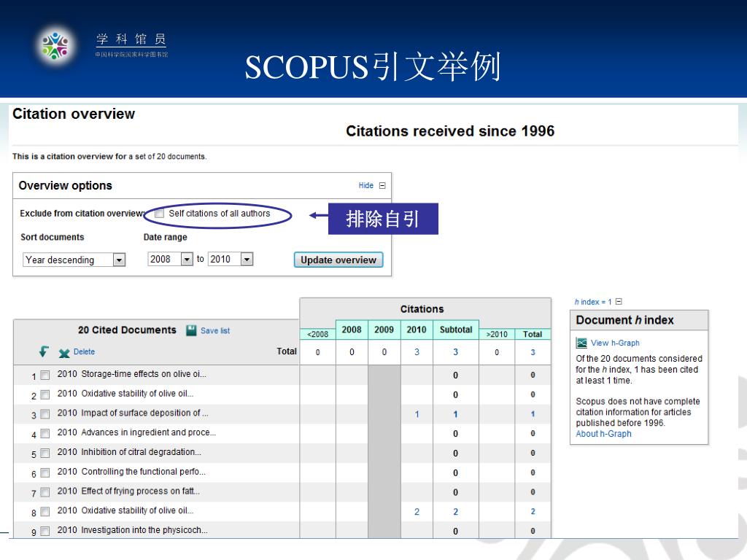Image resolution: width=747 pixels, height=560 pixels.
Task: Click Subtotal count 1 for document 3
Action: coord(455,414)
